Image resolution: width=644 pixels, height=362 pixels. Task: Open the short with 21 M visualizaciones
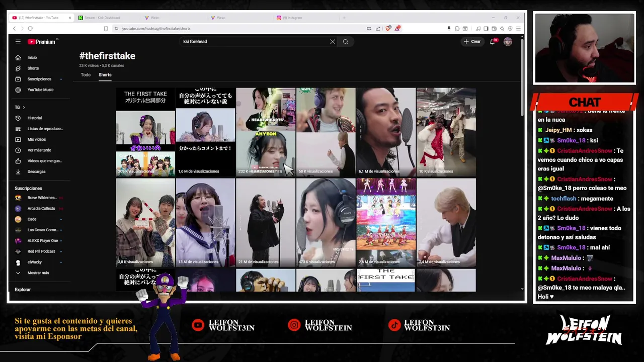click(266, 223)
